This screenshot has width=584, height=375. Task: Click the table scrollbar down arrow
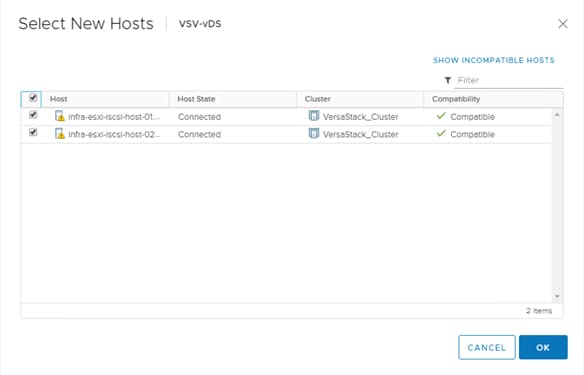(x=557, y=296)
